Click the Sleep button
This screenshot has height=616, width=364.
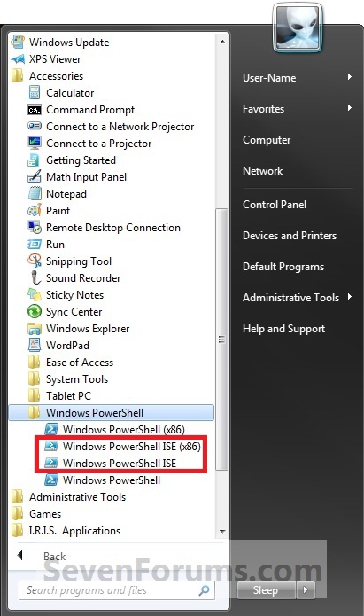tap(267, 589)
